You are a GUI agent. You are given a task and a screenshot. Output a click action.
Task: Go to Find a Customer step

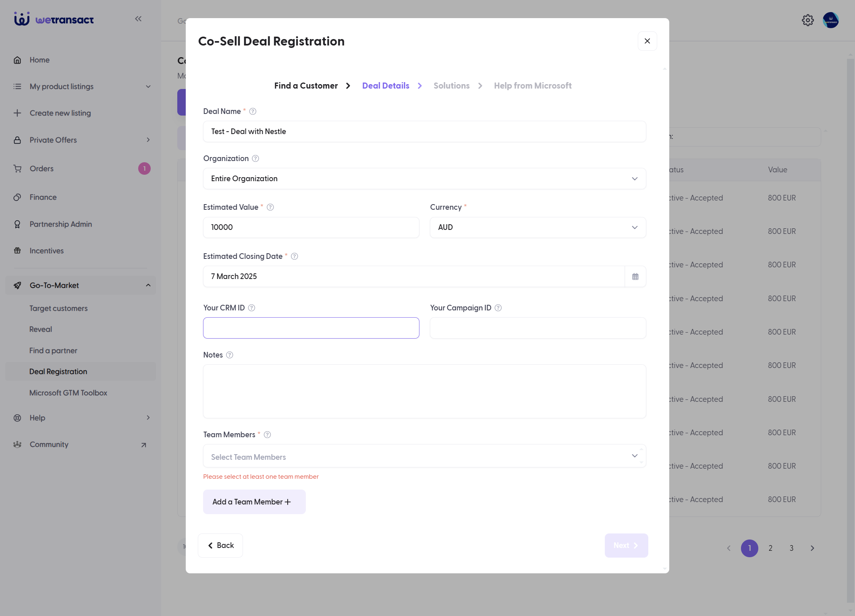coord(306,86)
